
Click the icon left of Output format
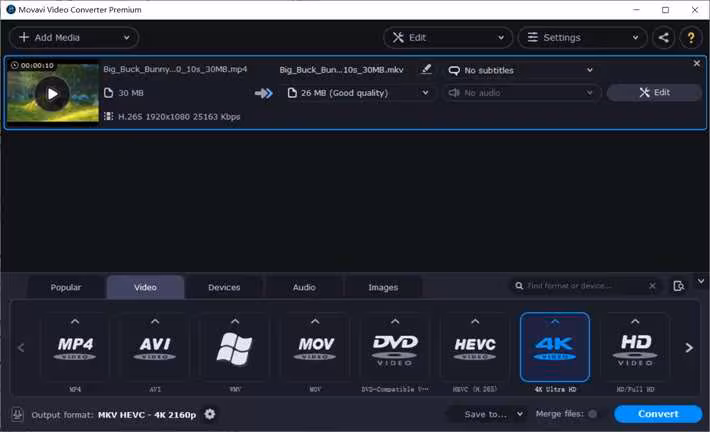(17, 414)
